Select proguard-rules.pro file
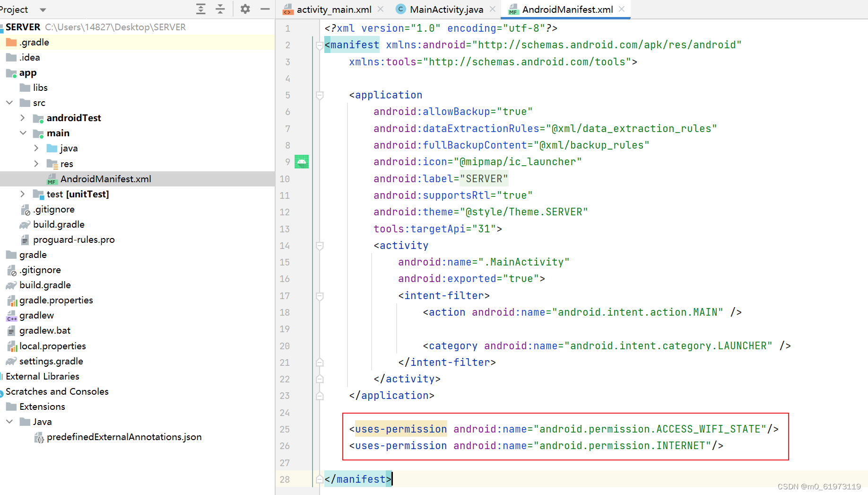The image size is (868, 495). pos(137,239)
